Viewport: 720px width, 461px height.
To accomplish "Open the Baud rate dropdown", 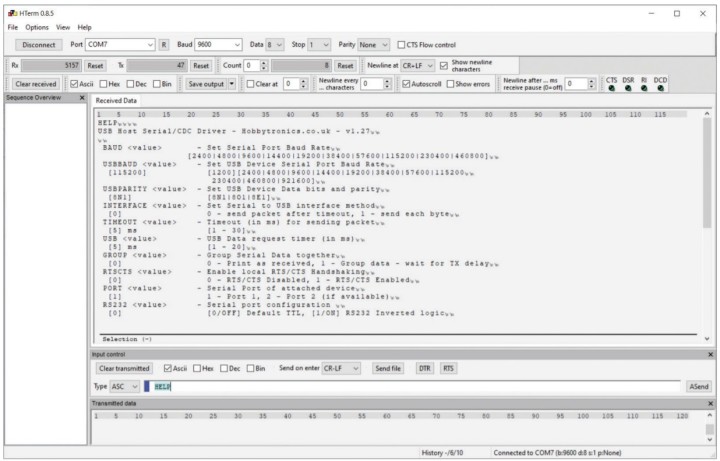I will click(x=236, y=44).
